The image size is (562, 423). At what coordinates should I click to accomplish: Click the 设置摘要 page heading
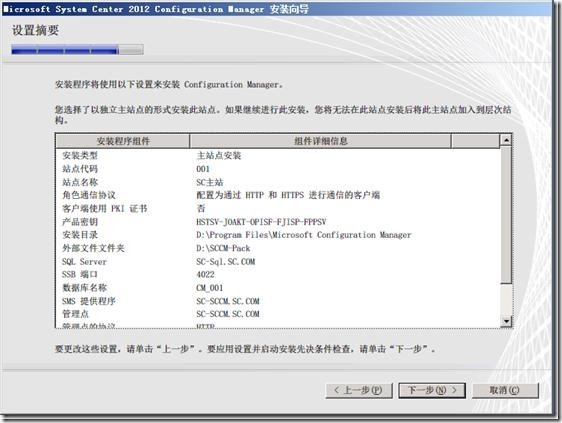pyautogui.click(x=35, y=30)
